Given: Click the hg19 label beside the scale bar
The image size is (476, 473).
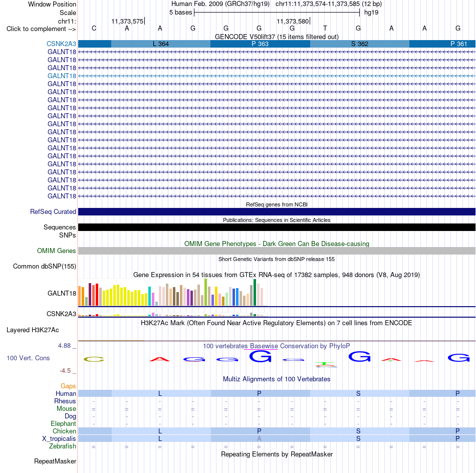Looking at the screenshot, I should [371, 13].
